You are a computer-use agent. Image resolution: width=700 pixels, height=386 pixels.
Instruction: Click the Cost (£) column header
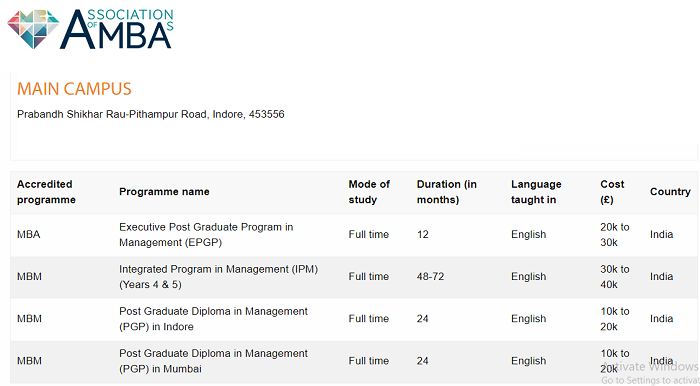(x=612, y=192)
